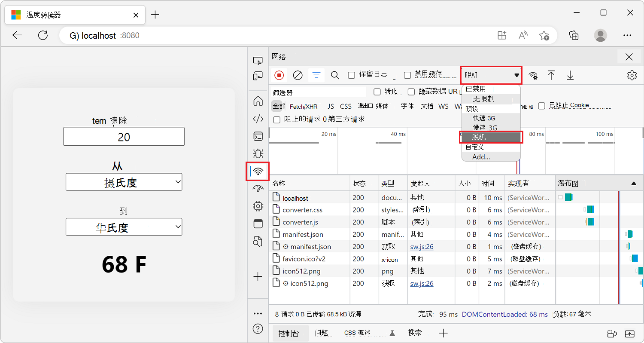The width and height of the screenshot is (644, 343).
Task: Open the Memory chip tool
Action: pyautogui.click(x=258, y=206)
